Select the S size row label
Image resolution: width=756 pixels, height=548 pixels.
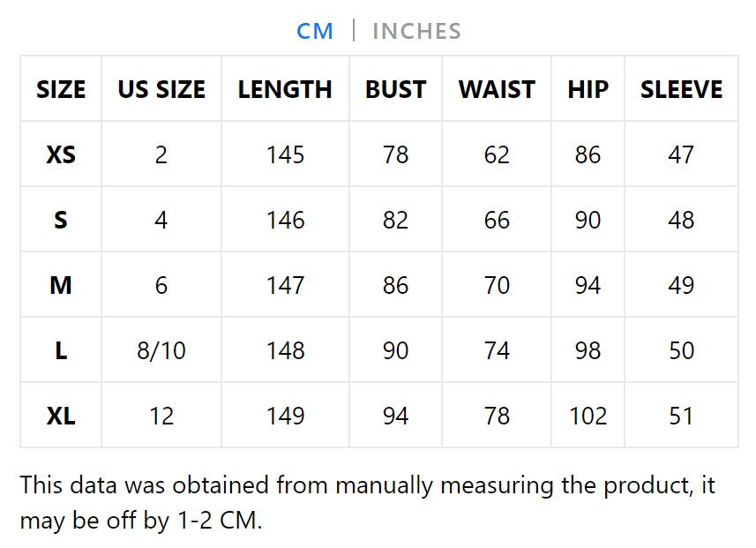pos(61,220)
